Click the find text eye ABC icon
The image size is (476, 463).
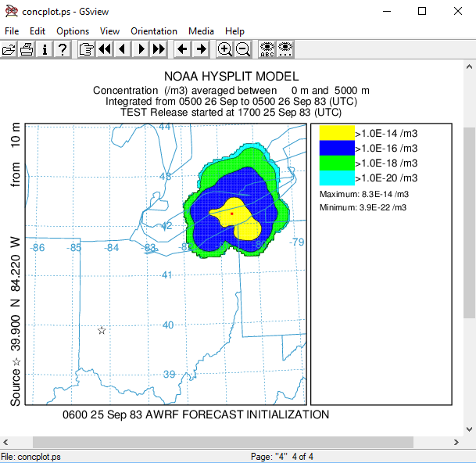point(267,49)
